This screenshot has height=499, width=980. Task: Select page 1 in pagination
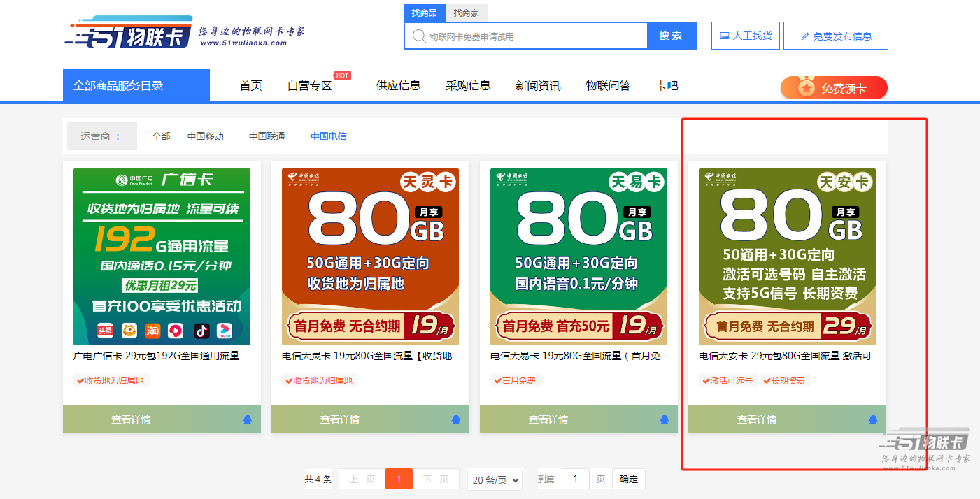point(399,479)
